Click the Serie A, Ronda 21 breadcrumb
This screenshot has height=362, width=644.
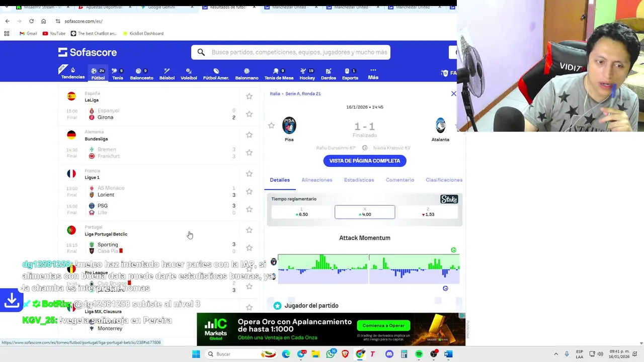click(303, 94)
